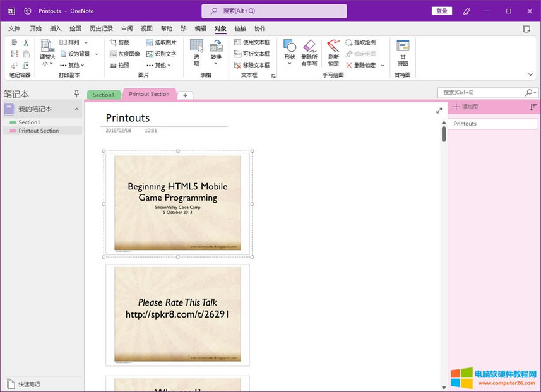541x392 pixels.
Task: Toggle full page view expand arrow
Action: pos(439,110)
